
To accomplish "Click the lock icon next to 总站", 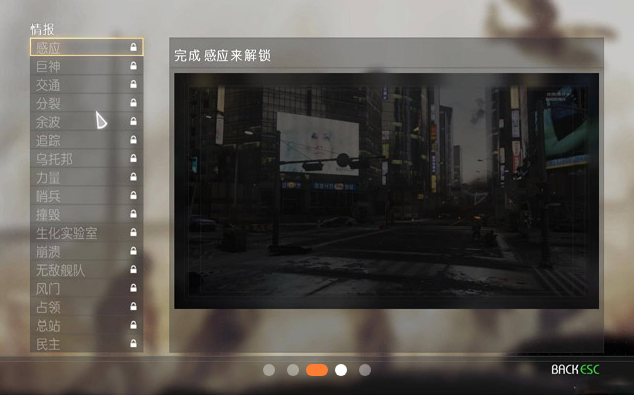I will 133,325.
